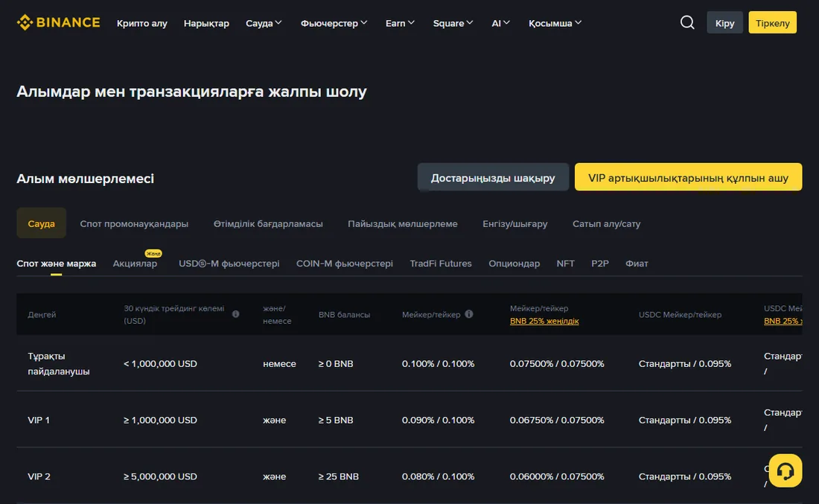Click '0.090% / 0.100%' fee cell
Viewport: 819px width, 504px height.
pyautogui.click(x=439, y=420)
